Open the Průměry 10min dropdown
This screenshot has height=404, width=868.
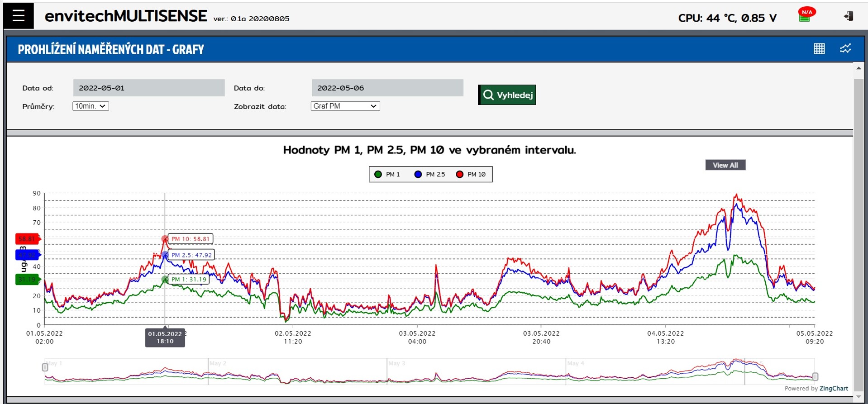click(x=91, y=106)
